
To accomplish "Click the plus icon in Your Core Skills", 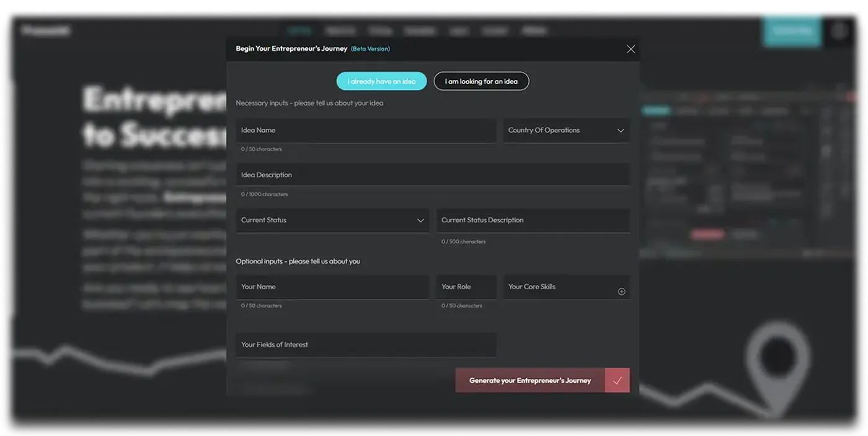I will click(x=621, y=292).
